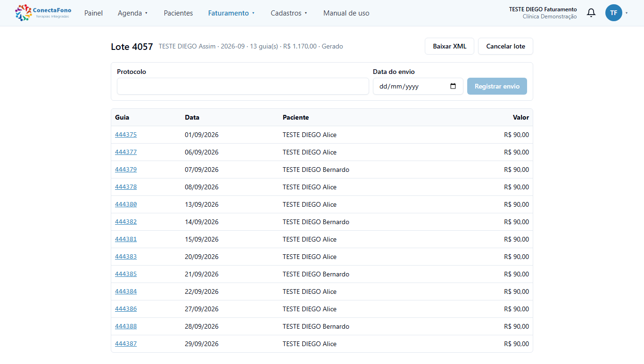Click the Lote 4057 heading
Image resolution: width=644 pixels, height=364 pixels.
pos(132,47)
